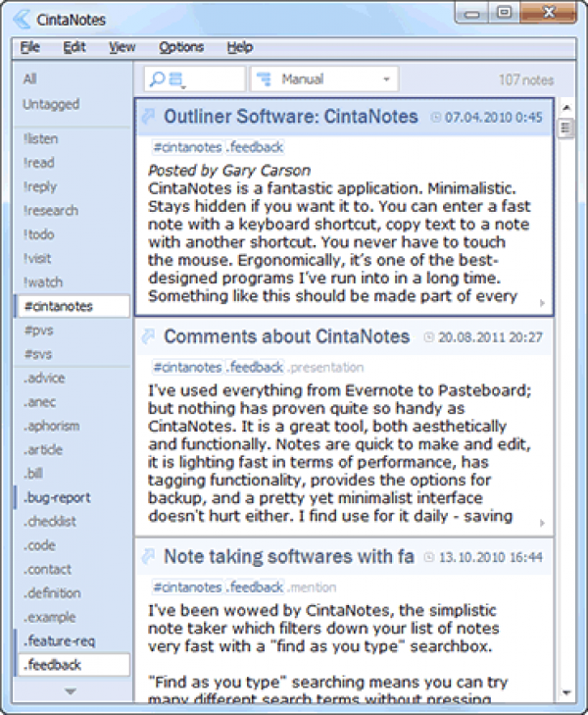Select note titled Comments about CintaNotes
Screen dimensions: 588x715
tap(286, 336)
